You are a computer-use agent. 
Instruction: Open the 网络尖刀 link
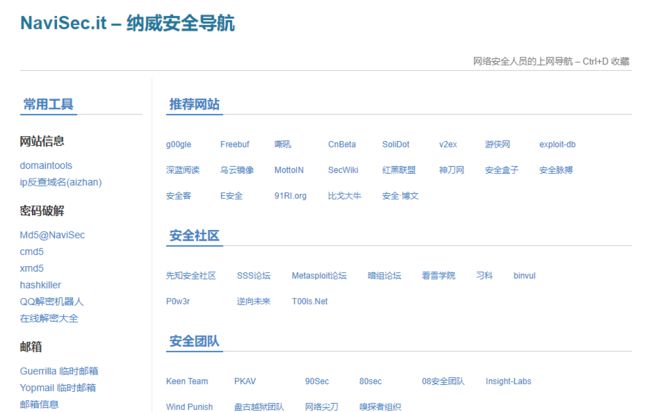[x=321, y=407]
